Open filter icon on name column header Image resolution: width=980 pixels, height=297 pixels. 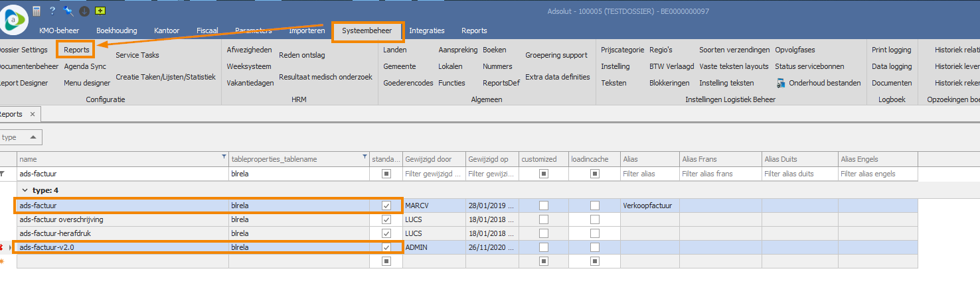[224, 157]
